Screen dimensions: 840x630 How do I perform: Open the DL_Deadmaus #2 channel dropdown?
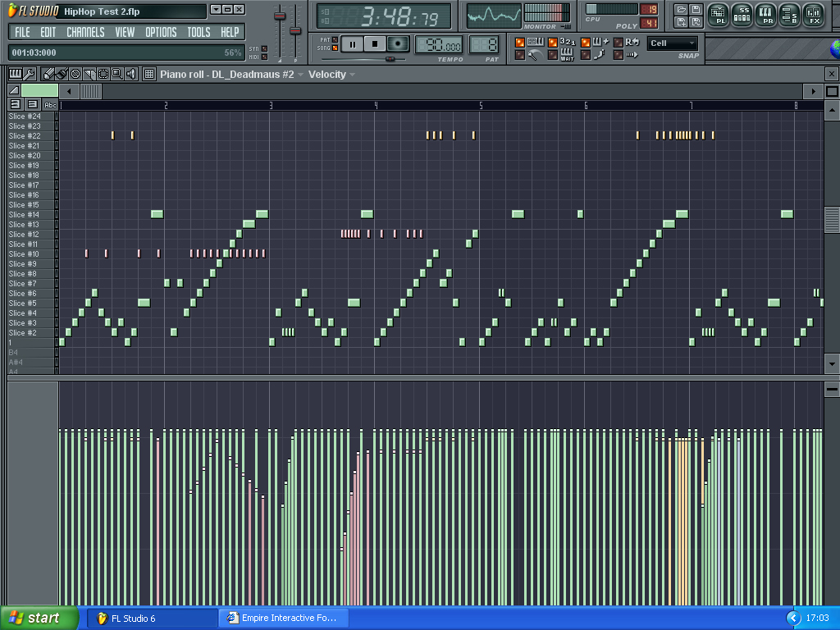coord(300,75)
